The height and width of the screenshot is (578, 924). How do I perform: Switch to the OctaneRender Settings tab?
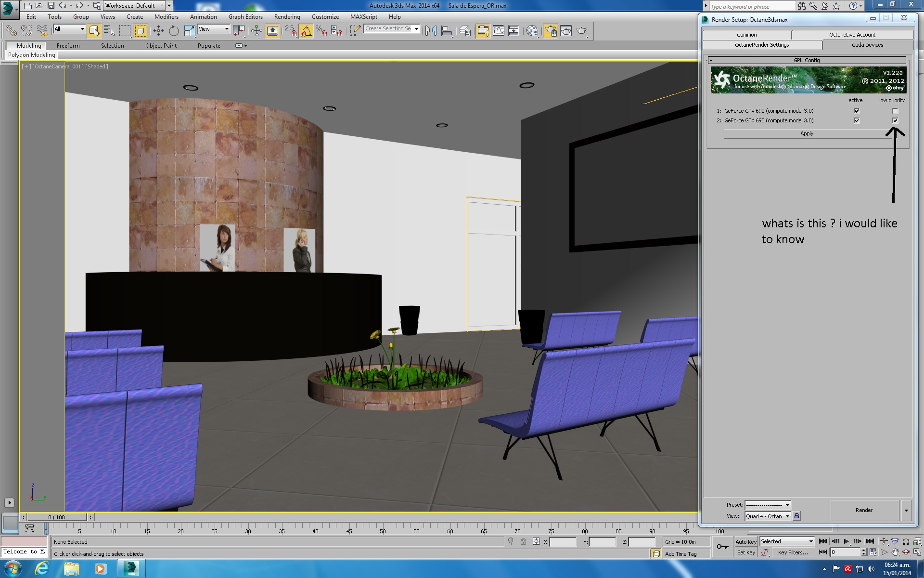click(762, 45)
